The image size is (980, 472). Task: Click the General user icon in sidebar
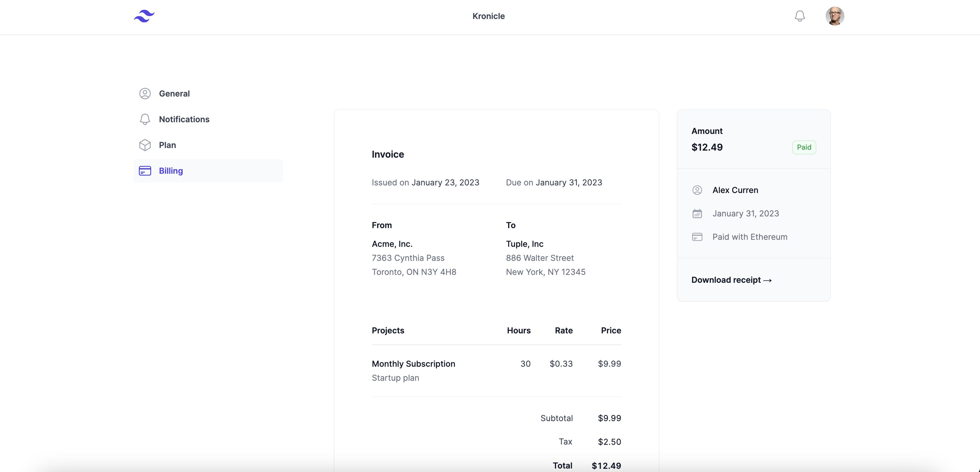tap(145, 94)
